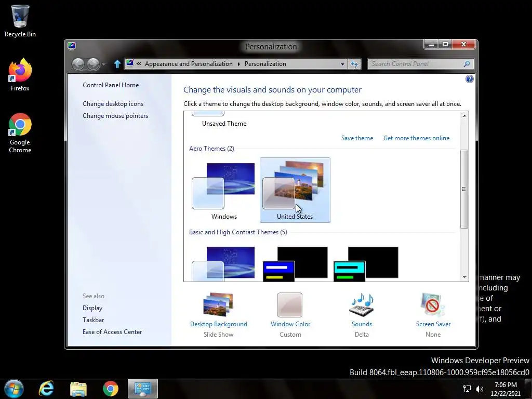
Task: Open Desktop Background settings icon
Action: [x=218, y=304]
